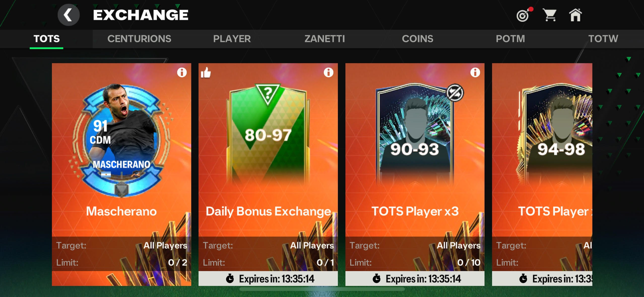The width and height of the screenshot is (644, 297).
Task: Return to the home screen
Action: [x=575, y=15]
